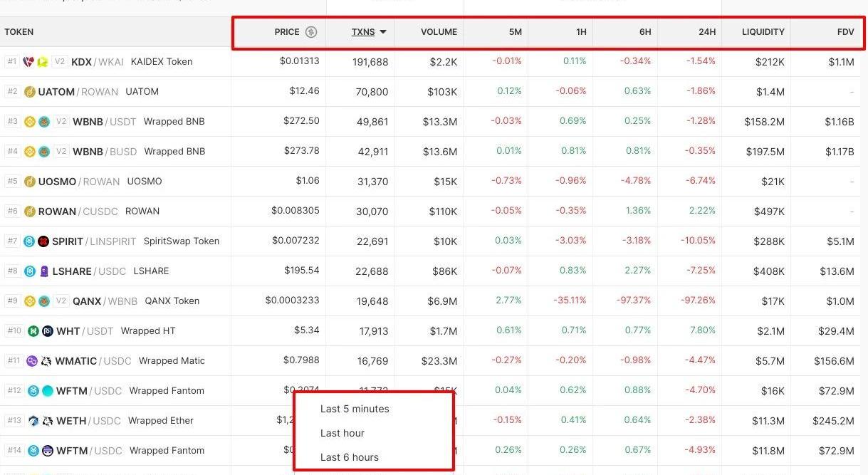Sort table by the 24H column header
Viewport: 868px width, 475px height.
pyautogui.click(x=706, y=32)
